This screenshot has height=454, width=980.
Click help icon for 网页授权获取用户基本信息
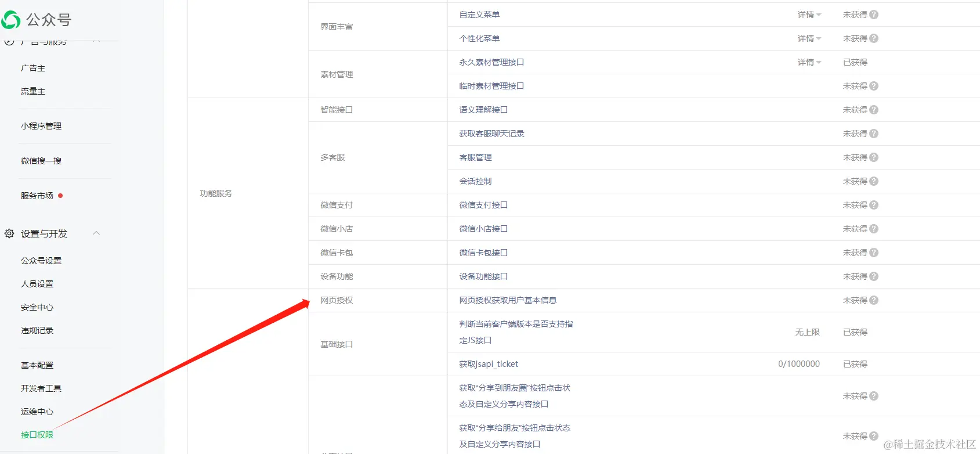[x=874, y=300]
